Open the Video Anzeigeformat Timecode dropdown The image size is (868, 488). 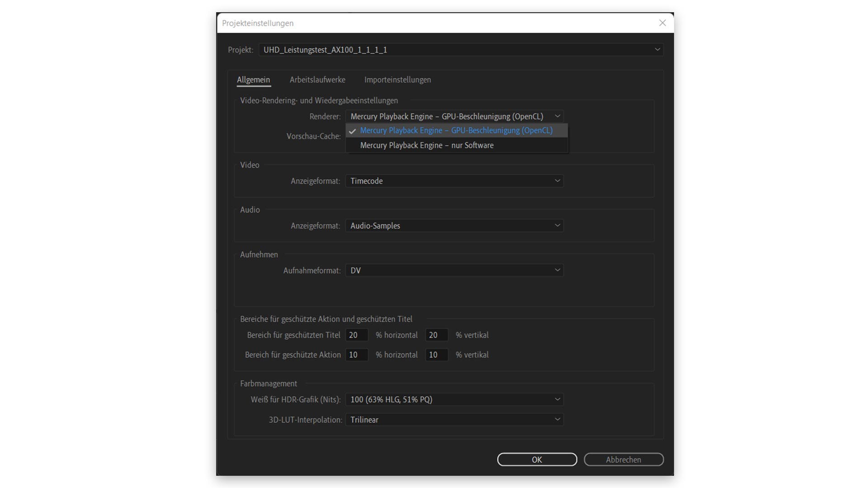(x=454, y=181)
